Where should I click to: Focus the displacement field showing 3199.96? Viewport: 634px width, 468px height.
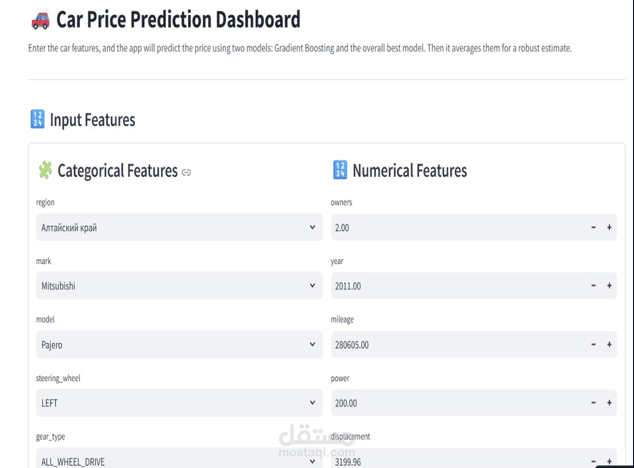pyautogui.click(x=455, y=461)
